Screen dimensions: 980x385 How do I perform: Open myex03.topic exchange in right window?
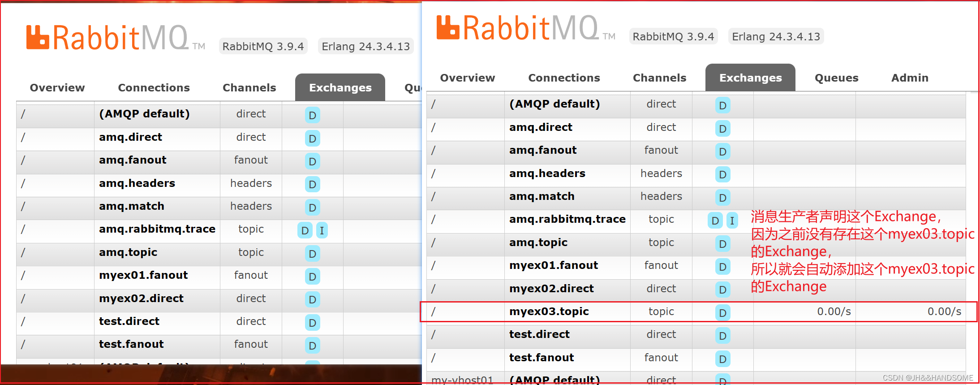549,311
